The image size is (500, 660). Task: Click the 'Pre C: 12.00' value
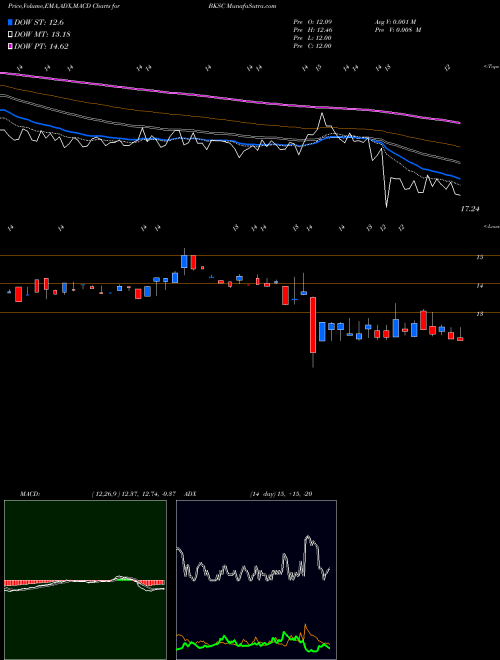[x=313, y=46]
